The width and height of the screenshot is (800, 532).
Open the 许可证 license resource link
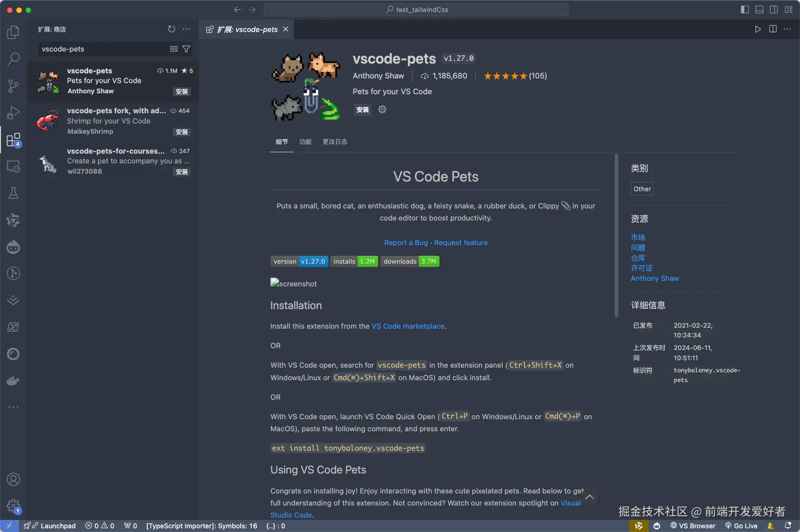pos(642,268)
